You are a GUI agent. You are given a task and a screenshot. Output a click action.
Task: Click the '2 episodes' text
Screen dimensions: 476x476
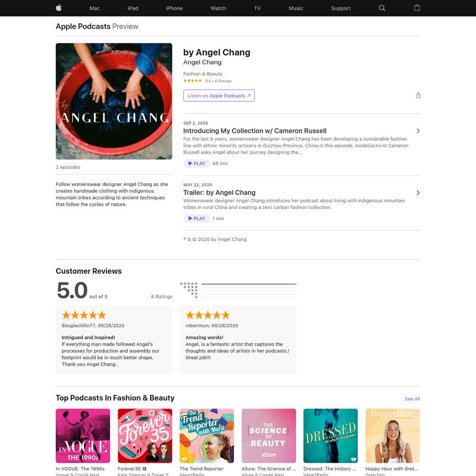coord(68,167)
